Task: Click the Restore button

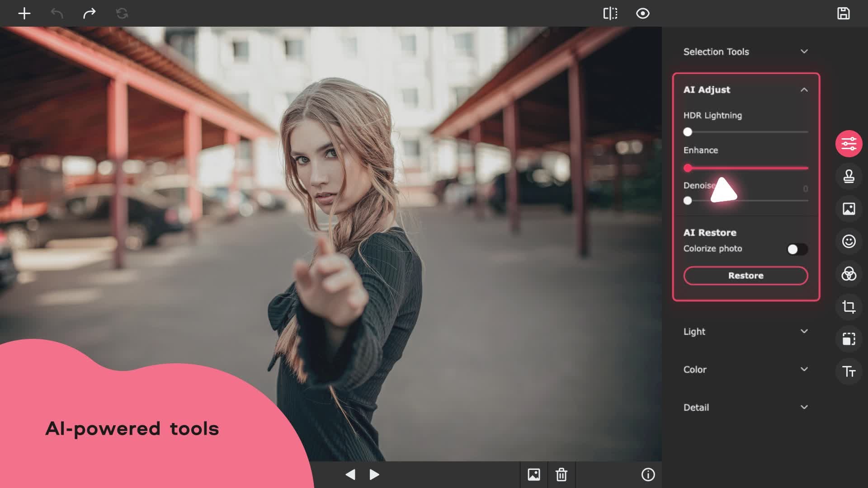Action: pos(745,276)
